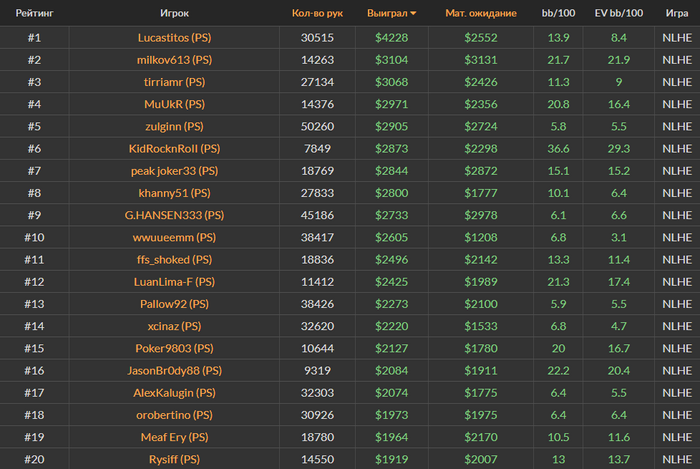Click the descending sort arrow next to Выиграл
700x469 pixels.
[414, 14]
